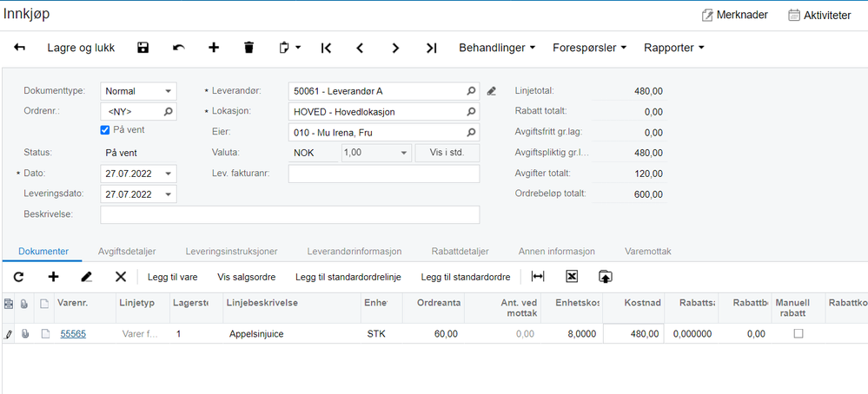Viewport: 868px width, 394px height.
Task: Select the Enhetskost cell 8,0000
Action: 572,334
